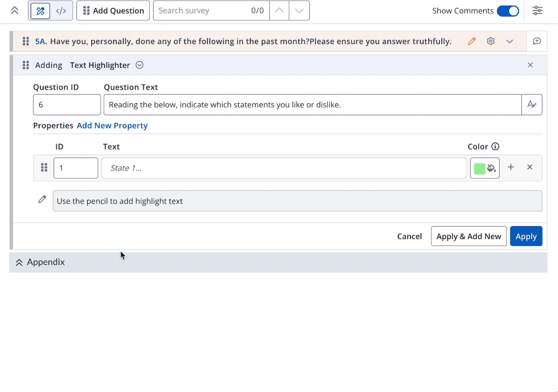Click the pencil edit icon on question 5A
Image resolution: width=558 pixels, height=392 pixels.
pyautogui.click(x=472, y=41)
